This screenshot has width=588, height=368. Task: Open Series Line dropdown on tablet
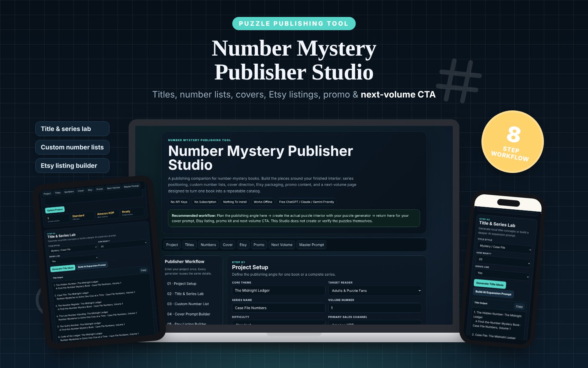click(73, 260)
